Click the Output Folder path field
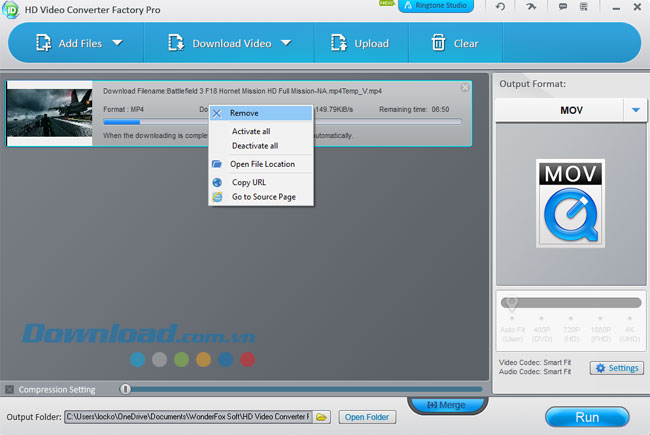 click(188, 417)
